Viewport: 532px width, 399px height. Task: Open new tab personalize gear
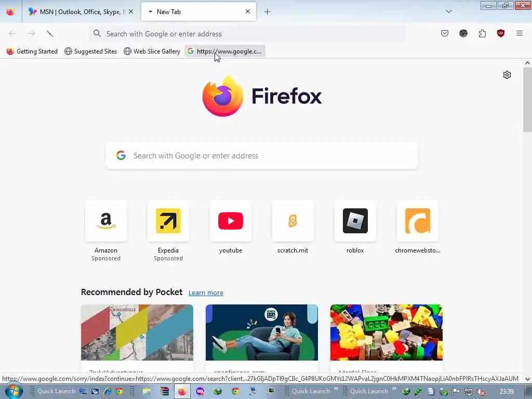(x=507, y=75)
